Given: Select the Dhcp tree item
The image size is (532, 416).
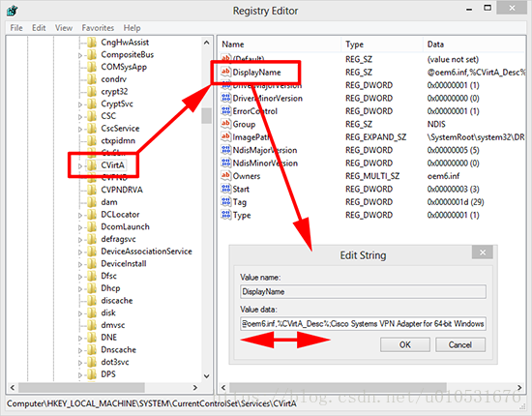Looking at the screenshot, I should coord(110,288).
